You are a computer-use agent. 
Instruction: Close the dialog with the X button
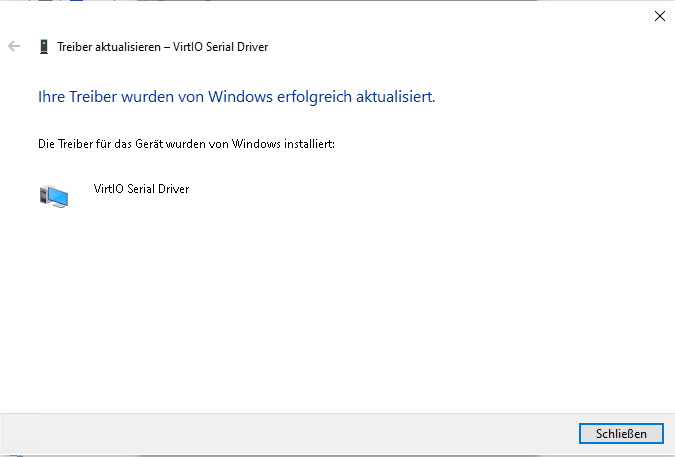[x=659, y=16]
